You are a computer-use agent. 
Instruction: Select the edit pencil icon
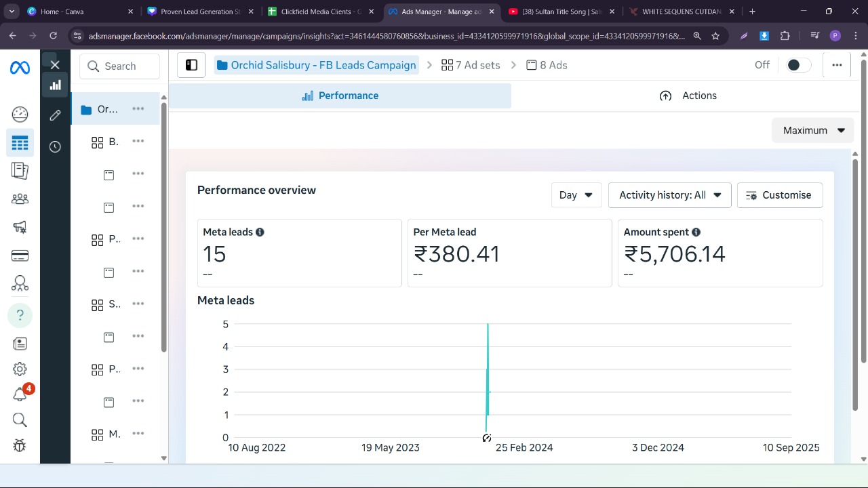(55, 115)
